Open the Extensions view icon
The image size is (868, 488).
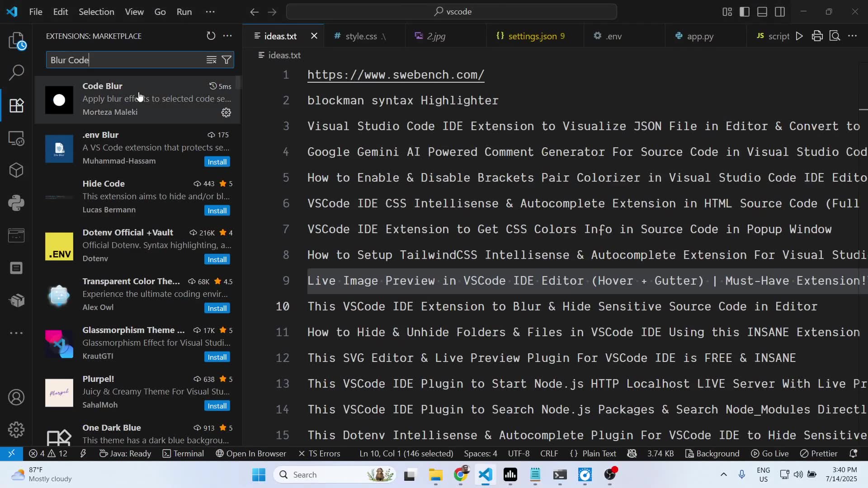point(17,105)
